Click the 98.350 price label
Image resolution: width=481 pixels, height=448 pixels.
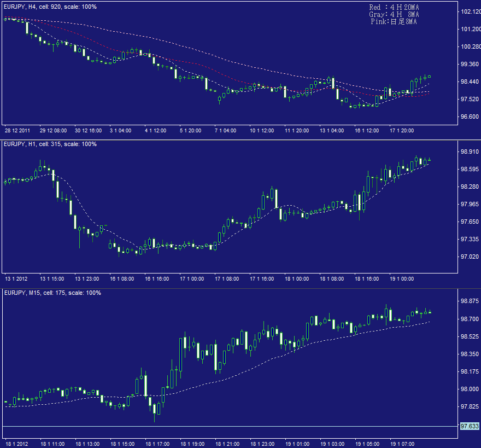coord(470,354)
